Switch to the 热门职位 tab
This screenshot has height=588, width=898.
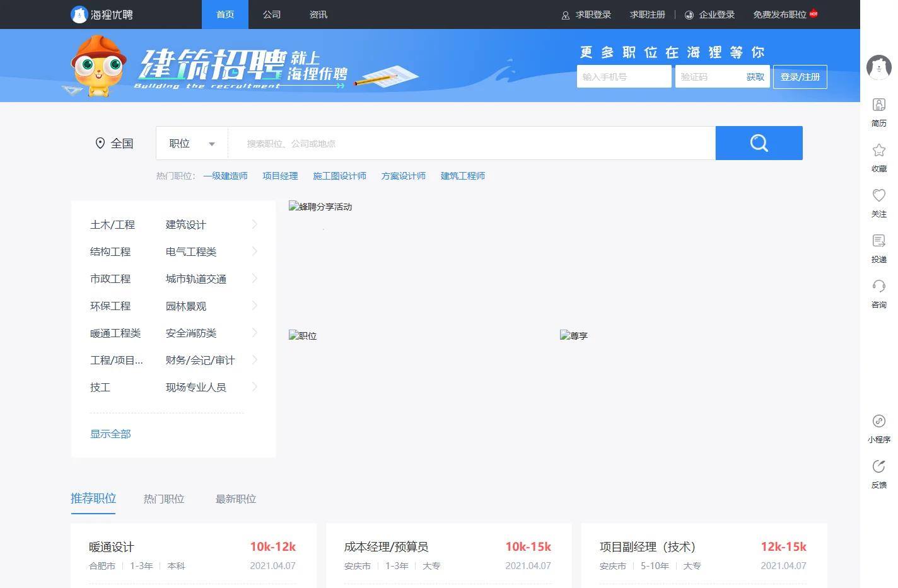point(164,499)
